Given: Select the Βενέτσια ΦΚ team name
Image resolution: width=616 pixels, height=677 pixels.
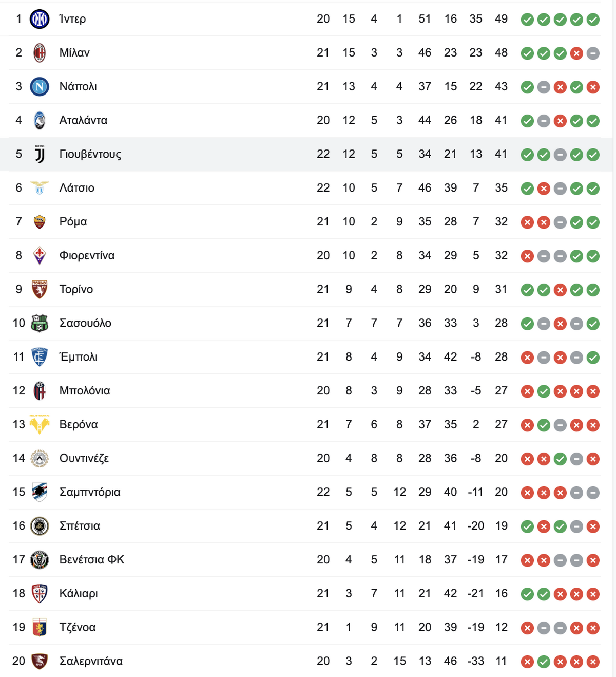Looking at the screenshot, I should click(92, 559).
